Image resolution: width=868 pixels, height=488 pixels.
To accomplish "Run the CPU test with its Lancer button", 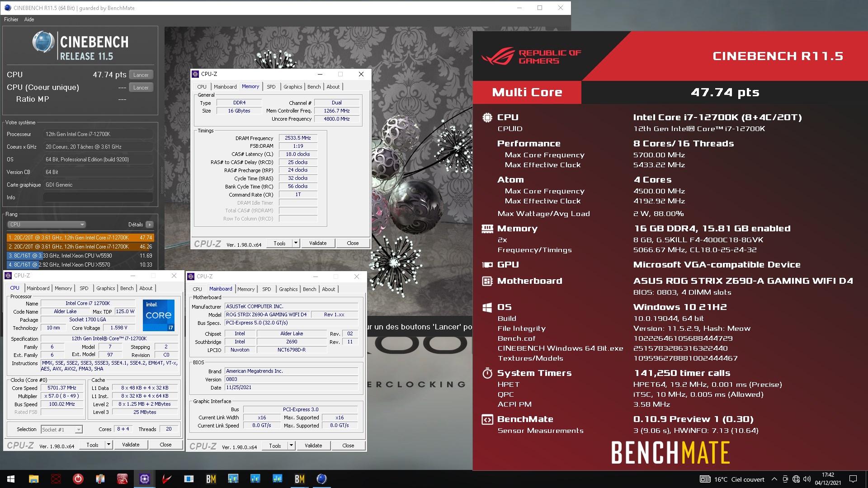I will coord(141,75).
